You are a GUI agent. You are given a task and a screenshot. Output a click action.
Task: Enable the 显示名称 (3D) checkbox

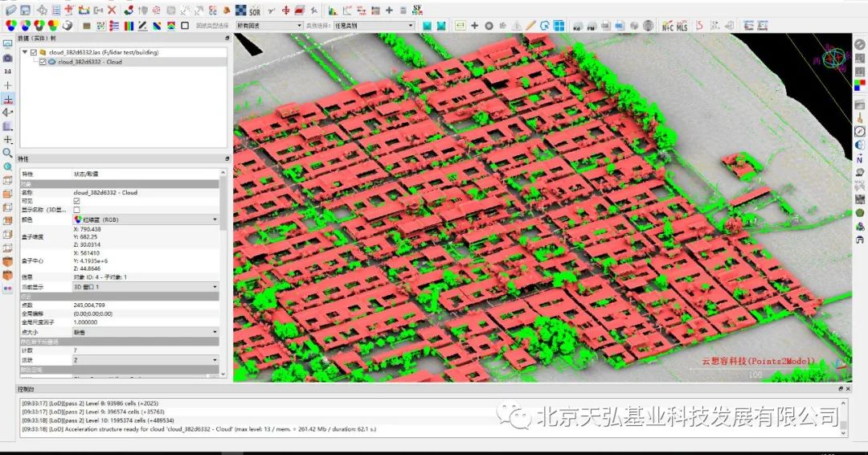point(76,210)
